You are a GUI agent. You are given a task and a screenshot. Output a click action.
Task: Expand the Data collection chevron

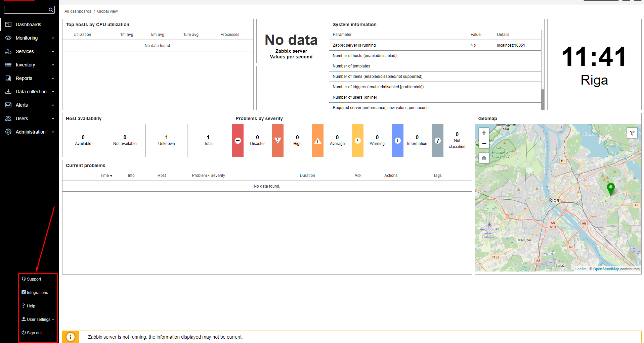tap(53, 92)
